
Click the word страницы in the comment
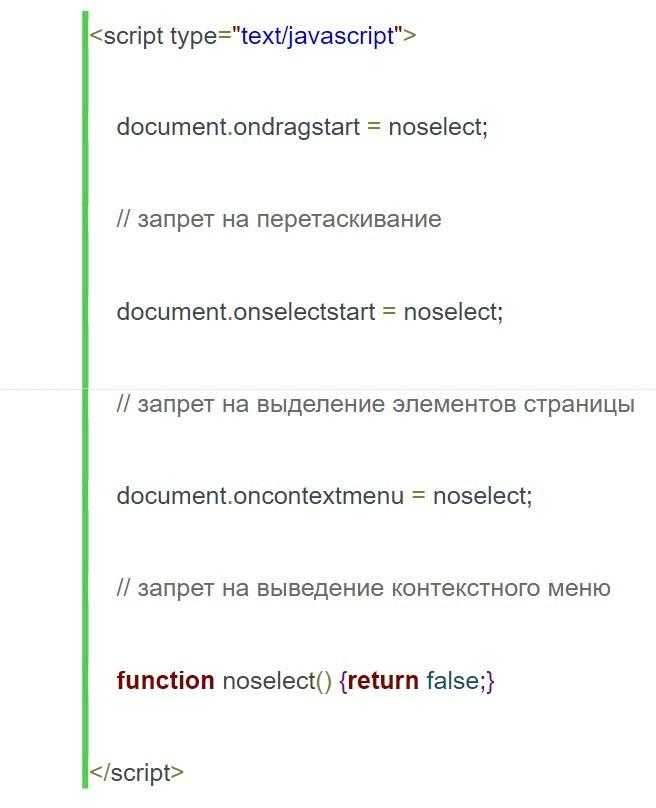[579, 405]
